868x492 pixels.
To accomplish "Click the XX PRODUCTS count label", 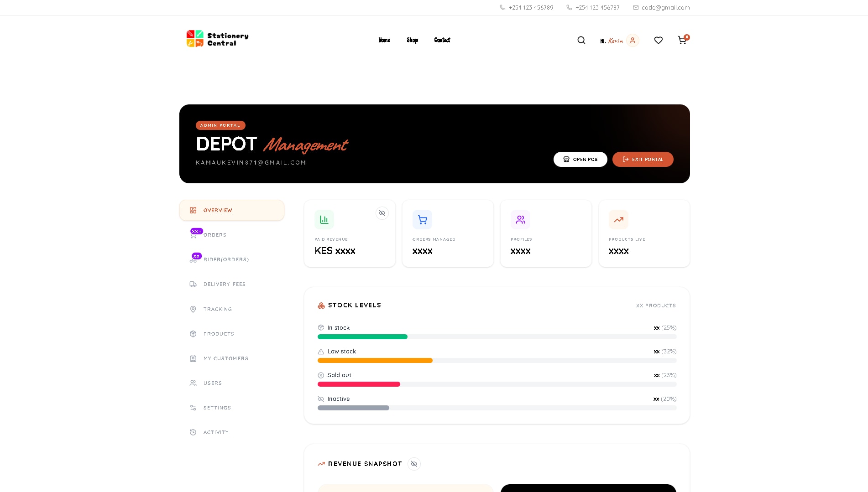I will tap(656, 306).
